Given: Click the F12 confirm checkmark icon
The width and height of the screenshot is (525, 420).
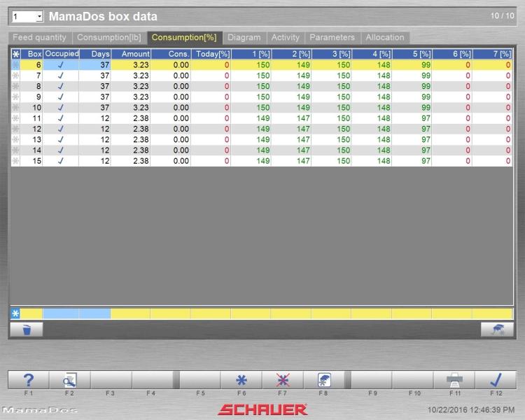Looking at the screenshot, I should tap(496, 380).
